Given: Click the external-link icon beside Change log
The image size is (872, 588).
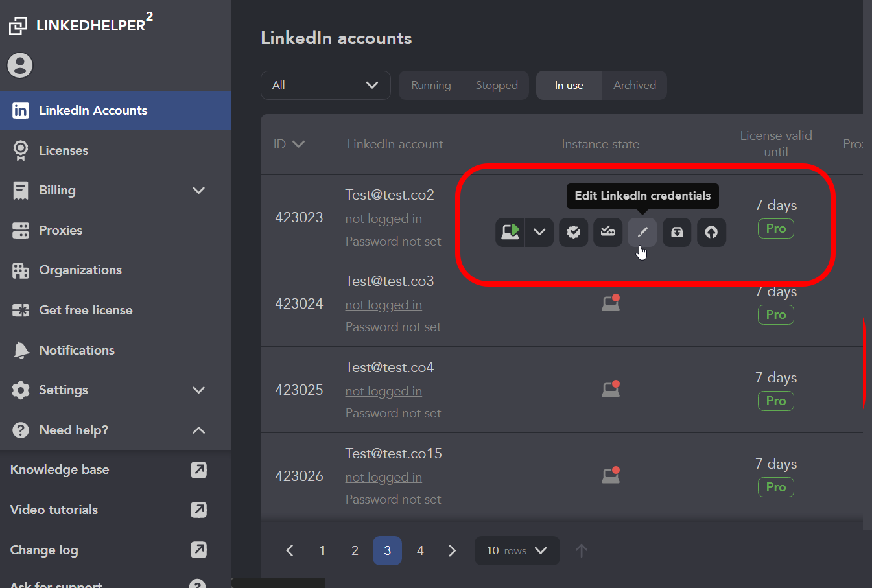Looking at the screenshot, I should [x=199, y=550].
